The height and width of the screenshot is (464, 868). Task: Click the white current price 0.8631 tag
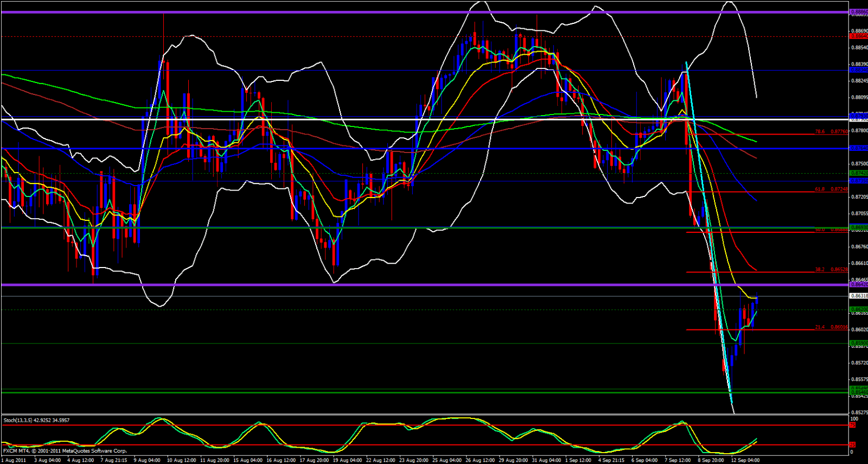[858, 296]
